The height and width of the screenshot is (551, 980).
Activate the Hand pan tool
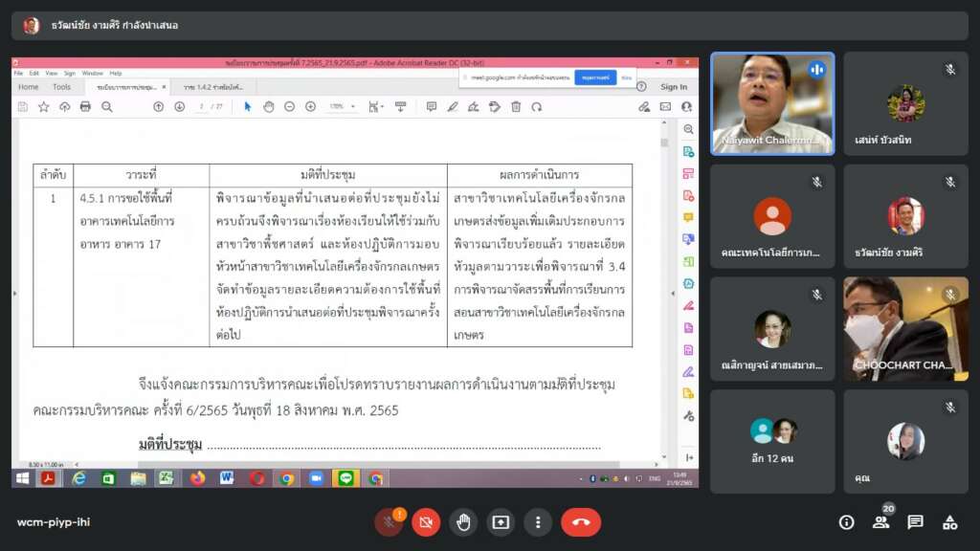click(269, 107)
